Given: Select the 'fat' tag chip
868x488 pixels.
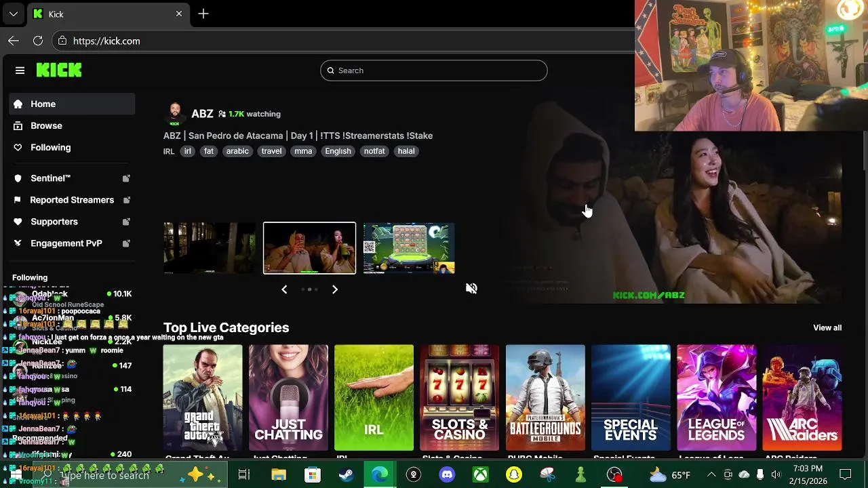Looking at the screenshot, I should coord(209,151).
